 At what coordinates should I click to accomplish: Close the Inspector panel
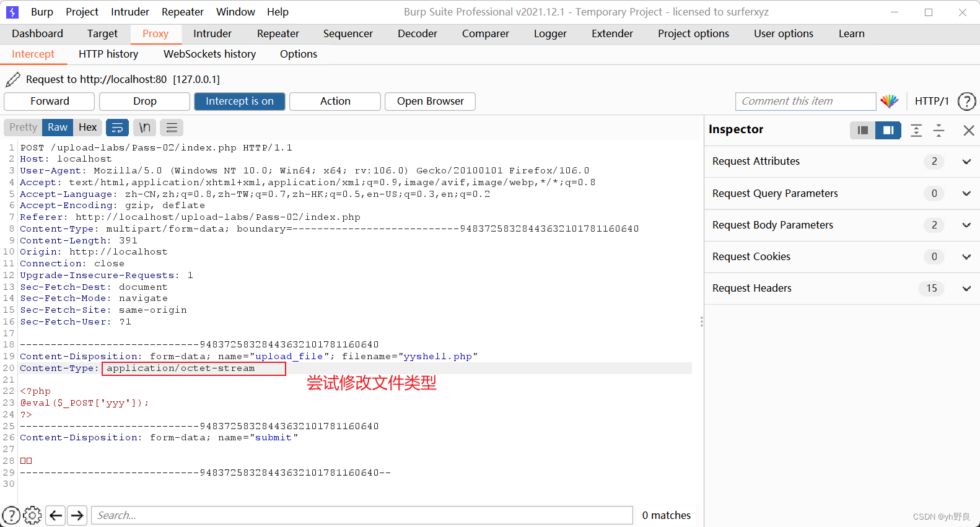(969, 130)
